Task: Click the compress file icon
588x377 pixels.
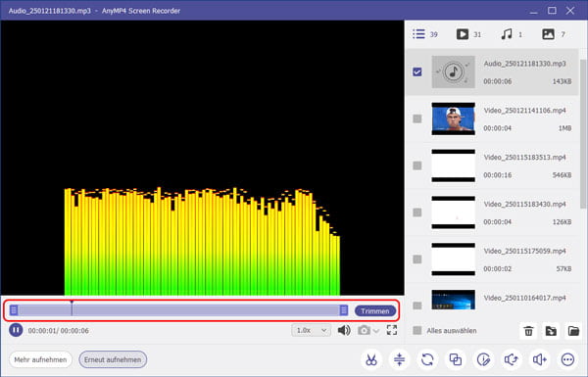Action: [399, 359]
